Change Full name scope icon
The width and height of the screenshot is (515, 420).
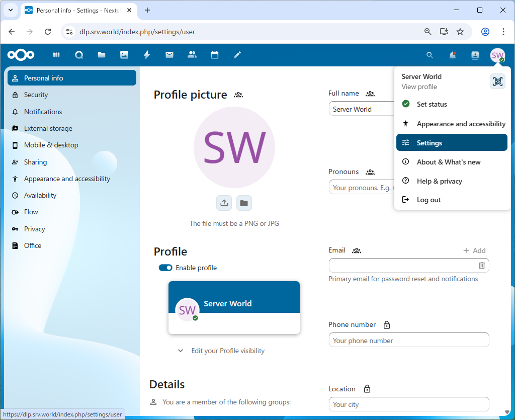[370, 94]
